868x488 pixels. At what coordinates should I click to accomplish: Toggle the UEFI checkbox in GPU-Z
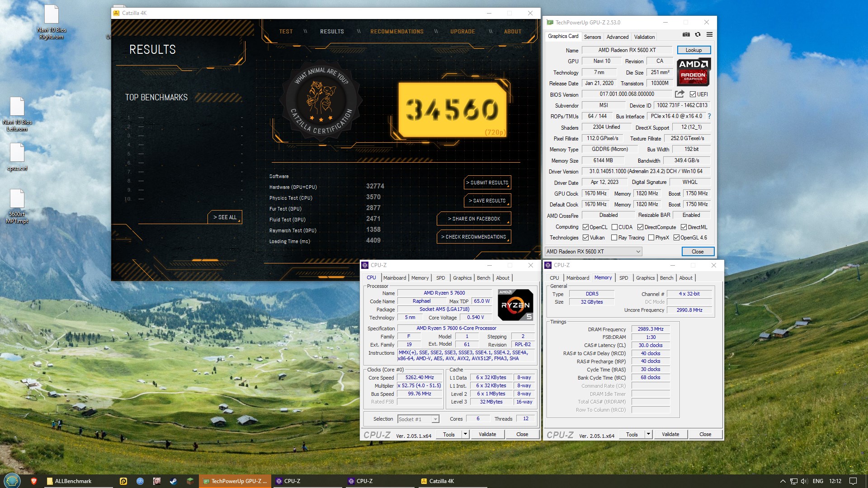693,94
